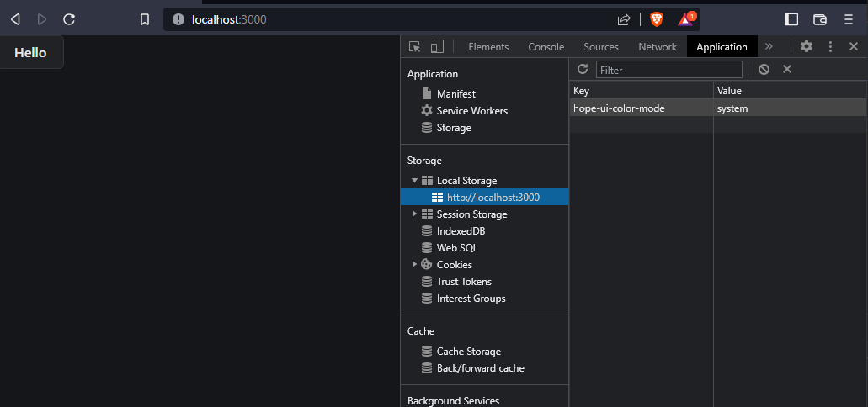The height and width of the screenshot is (407, 868).
Task: Expand the Session Storage arrow
Action: coord(414,214)
